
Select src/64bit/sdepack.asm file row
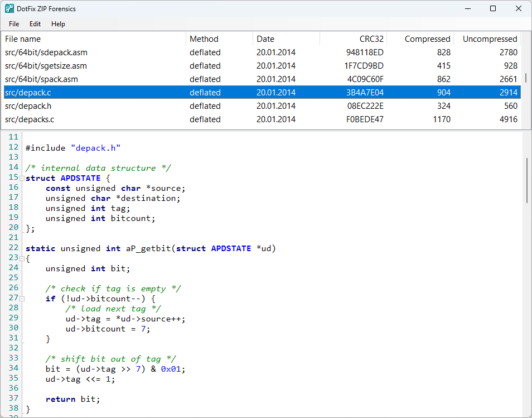click(262, 52)
